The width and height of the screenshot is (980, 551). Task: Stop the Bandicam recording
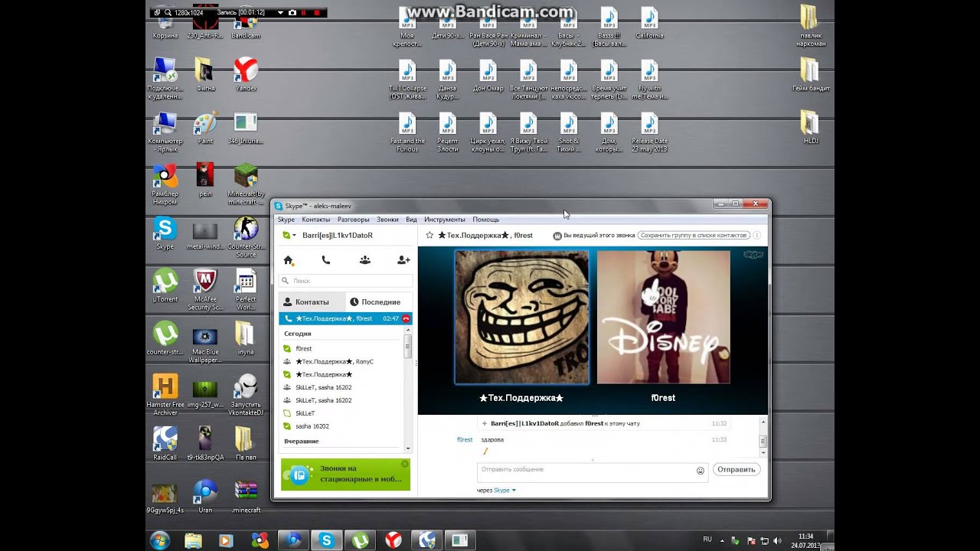coord(316,13)
